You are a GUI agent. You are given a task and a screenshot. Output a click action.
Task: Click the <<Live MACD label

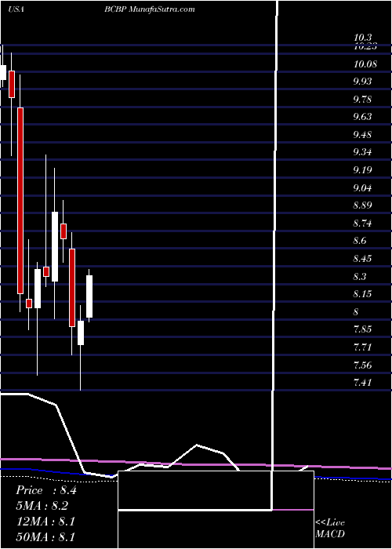point(330,529)
